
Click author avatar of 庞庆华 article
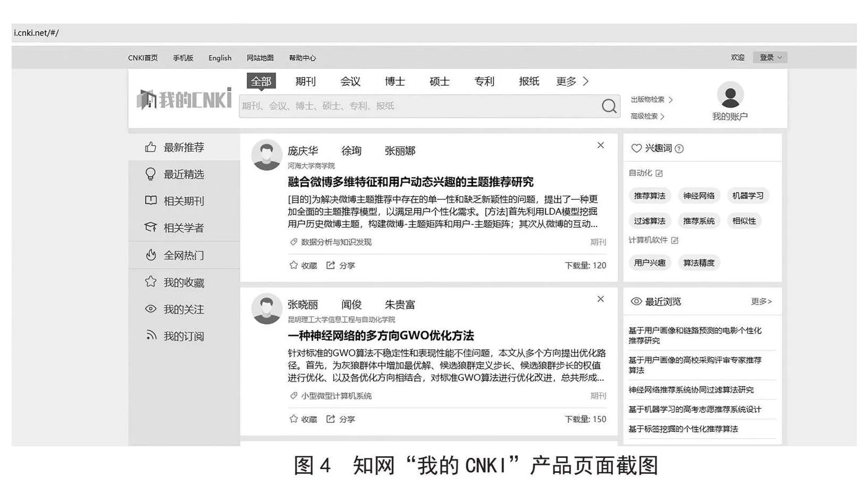tap(266, 155)
